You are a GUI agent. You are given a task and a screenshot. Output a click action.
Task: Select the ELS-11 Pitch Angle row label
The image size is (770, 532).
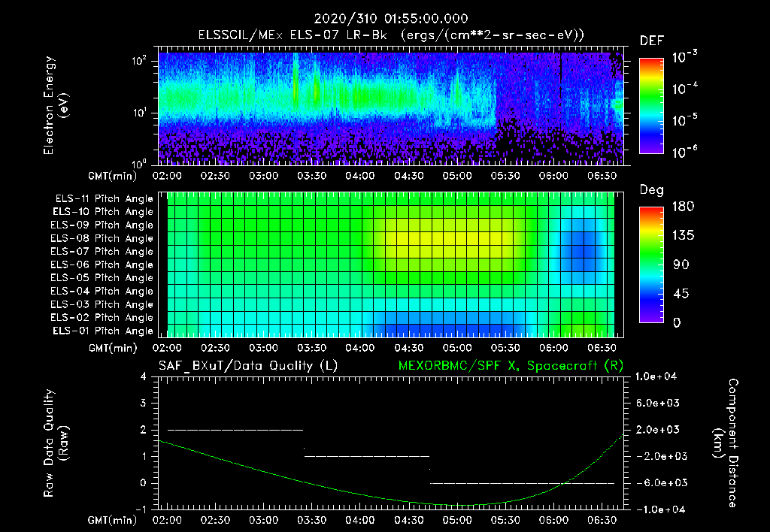coord(104,199)
